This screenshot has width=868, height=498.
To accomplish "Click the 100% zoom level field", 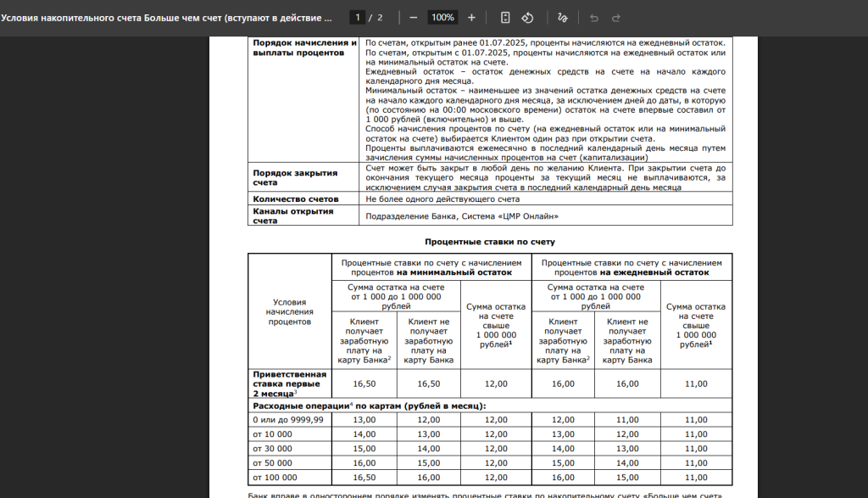I will pos(442,18).
